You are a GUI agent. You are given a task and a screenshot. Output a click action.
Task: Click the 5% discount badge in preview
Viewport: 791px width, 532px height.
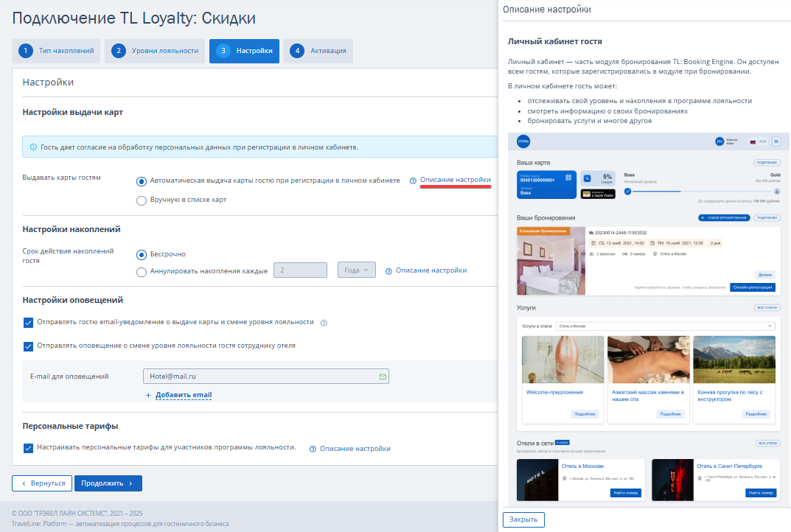(x=598, y=179)
